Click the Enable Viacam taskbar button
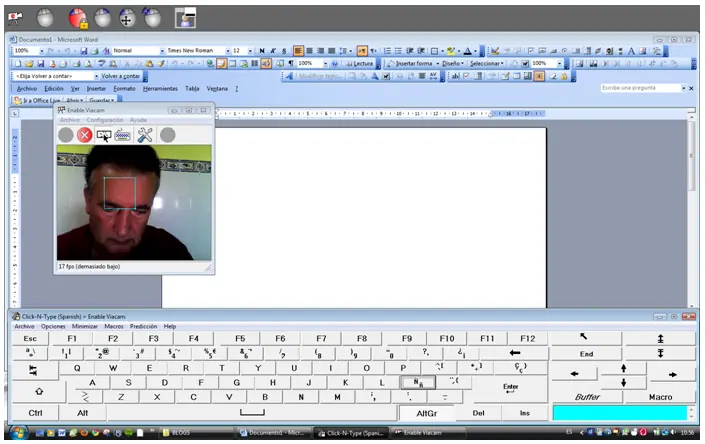Image resolution: width=705 pixels, height=444 pixels. (x=427, y=433)
